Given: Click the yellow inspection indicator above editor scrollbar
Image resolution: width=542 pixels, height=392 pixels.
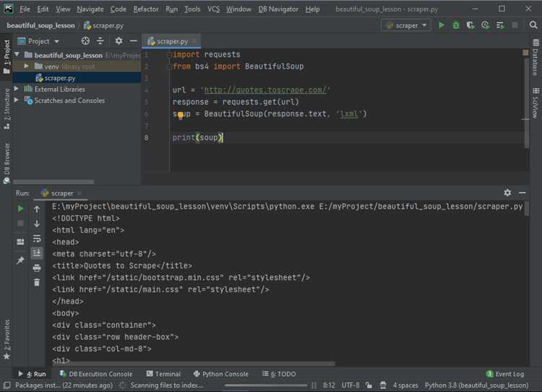Looking at the screenshot, I should [525, 53].
